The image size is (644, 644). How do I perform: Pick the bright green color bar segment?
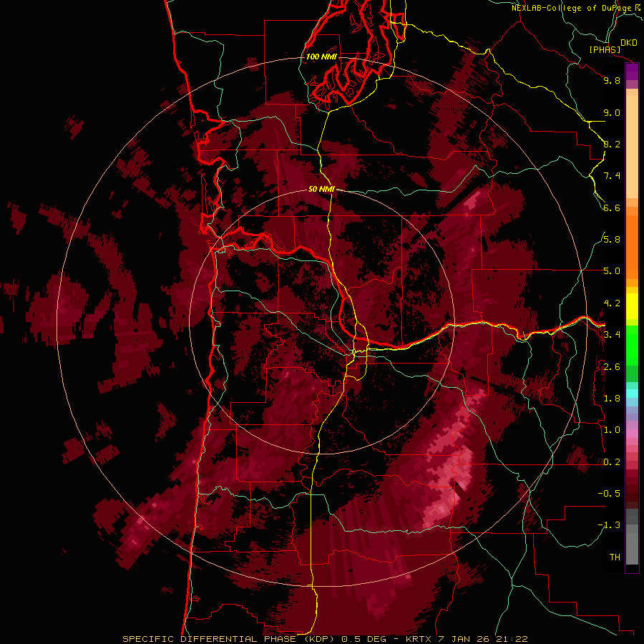click(x=632, y=346)
